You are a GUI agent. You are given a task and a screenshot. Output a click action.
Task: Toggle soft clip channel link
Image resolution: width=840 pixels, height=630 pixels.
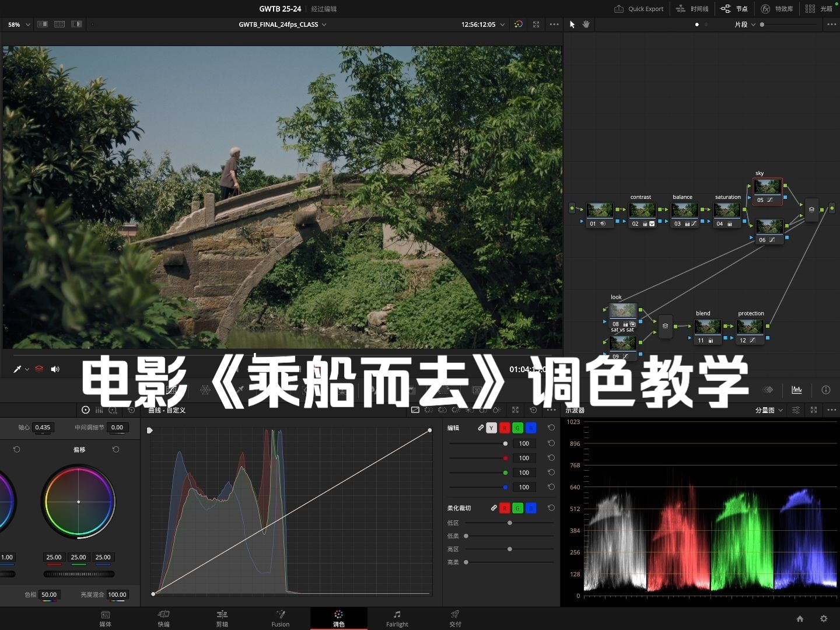494,508
